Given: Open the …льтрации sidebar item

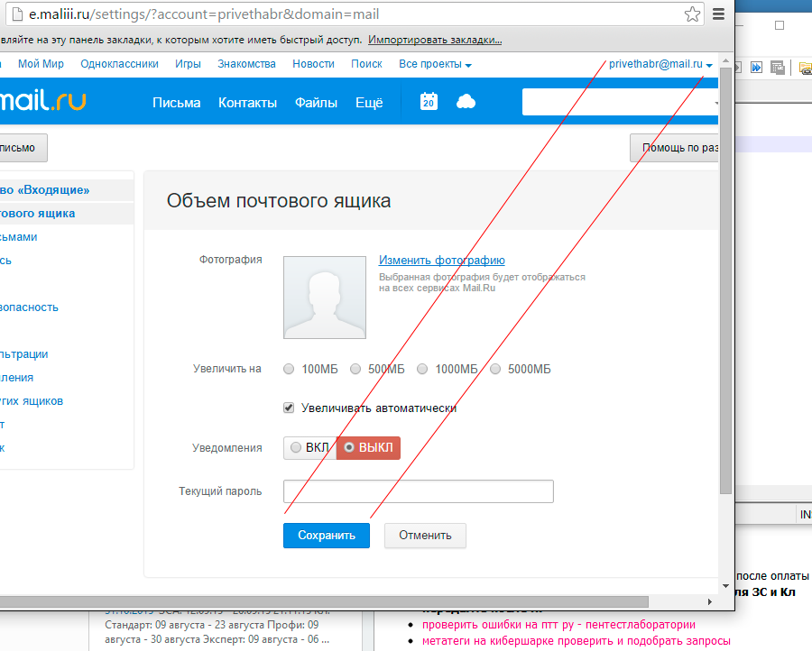Looking at the screenshot, I should point(23,354).
